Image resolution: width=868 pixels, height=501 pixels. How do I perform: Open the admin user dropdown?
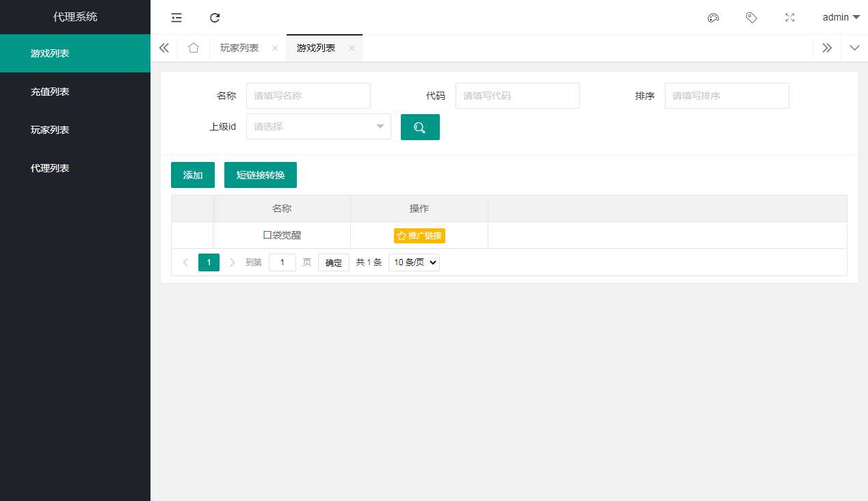tap(840, 17)
